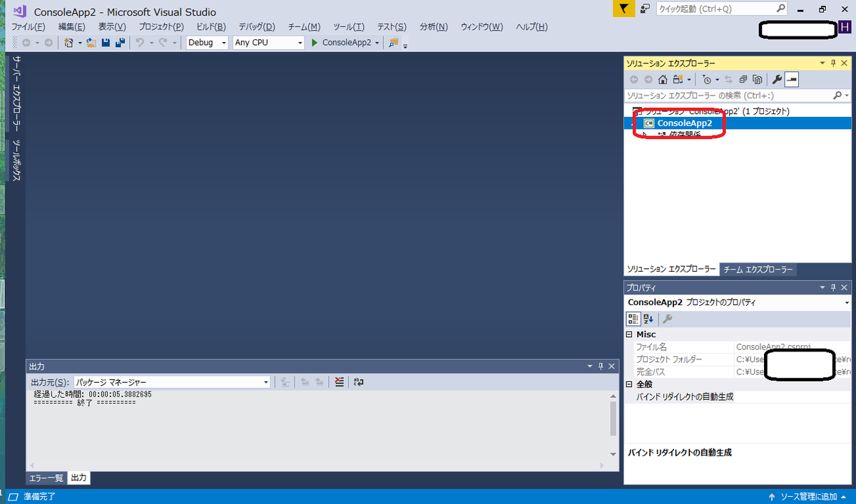The image size is (856, 504).
Task: Click the New Project toolbar icon
Action: pos(68,43)
